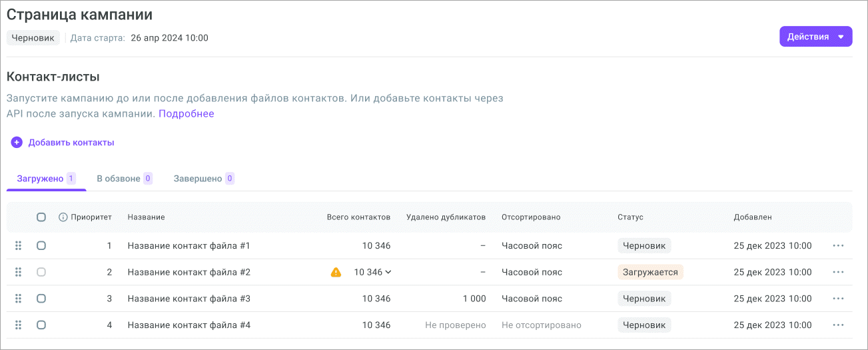This screenshot has height=350, width=868.
Task: Open three-dot menu for contact file #4
Action: tap(838, 325)
